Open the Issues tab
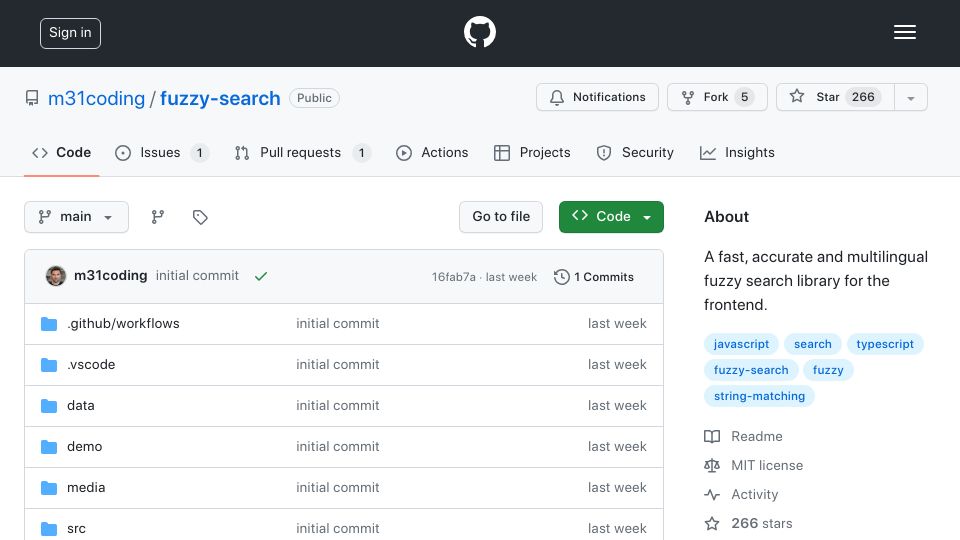 pos(162,153)
